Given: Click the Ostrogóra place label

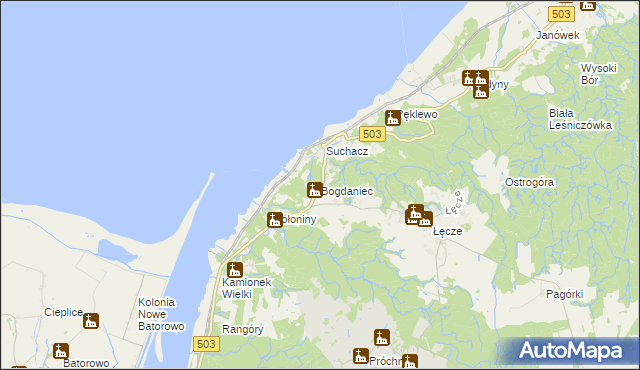Looking at the screenshot, I should (529, 182).
